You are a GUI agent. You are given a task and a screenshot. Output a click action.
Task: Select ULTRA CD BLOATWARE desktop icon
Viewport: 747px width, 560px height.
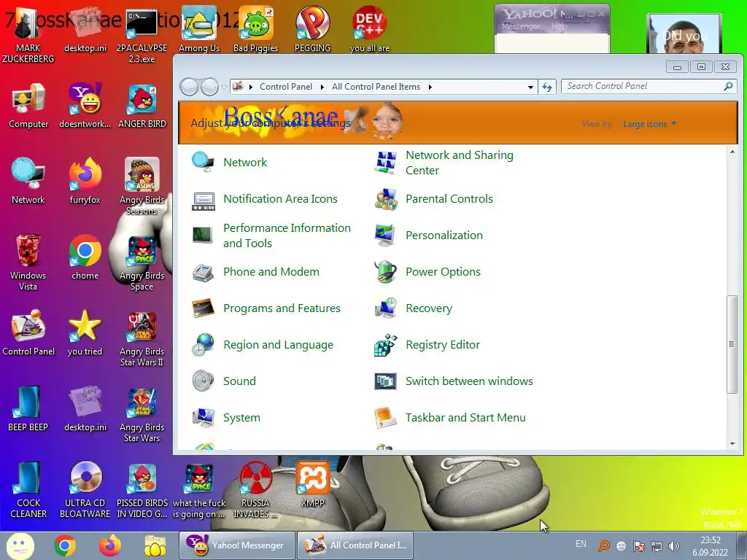point(85,489)
